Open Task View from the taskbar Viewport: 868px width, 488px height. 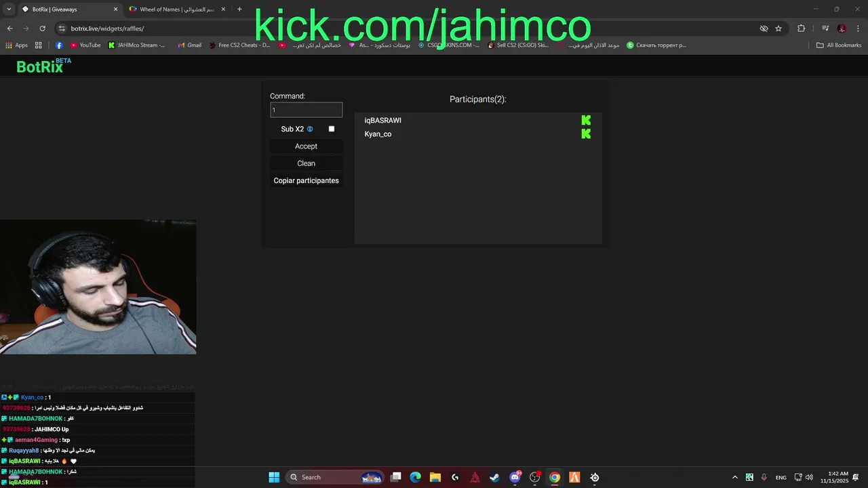(396, 477)
